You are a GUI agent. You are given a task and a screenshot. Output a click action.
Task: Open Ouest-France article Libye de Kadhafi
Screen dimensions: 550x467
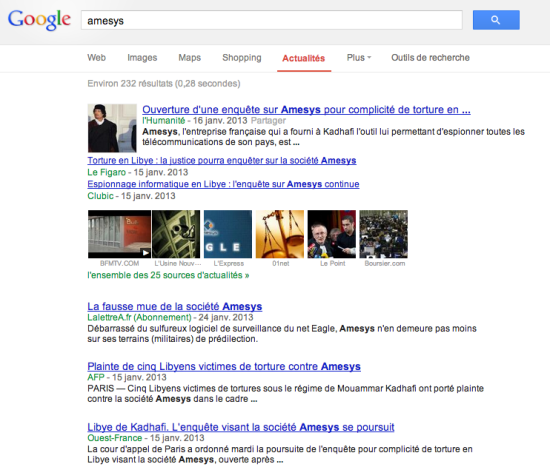(241, 427)
